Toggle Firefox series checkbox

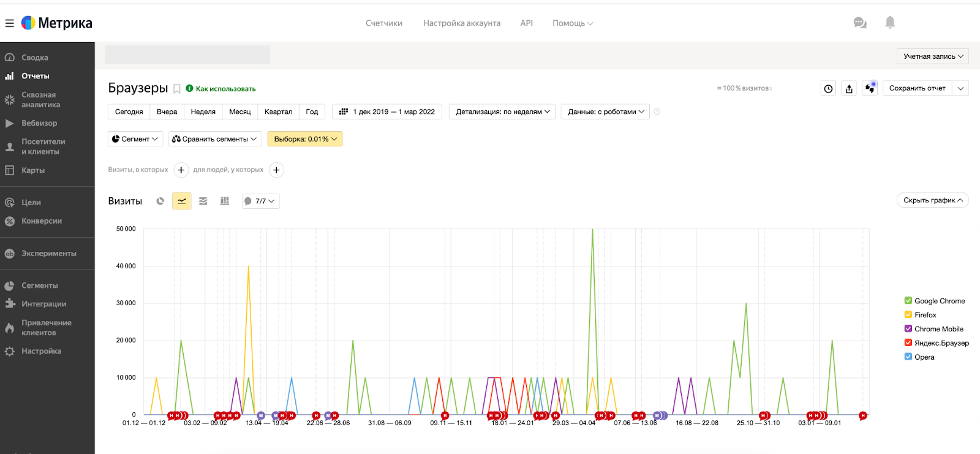(908, 314)
